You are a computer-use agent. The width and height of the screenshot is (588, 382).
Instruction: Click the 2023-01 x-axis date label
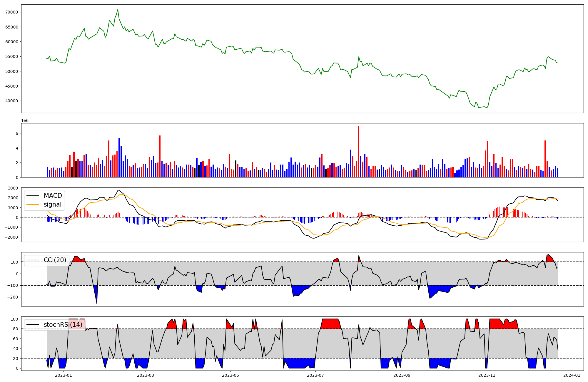point(64,375)
